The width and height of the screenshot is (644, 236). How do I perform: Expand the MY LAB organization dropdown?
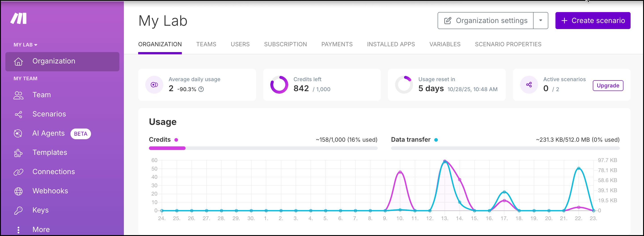click(x=25, y=45)
